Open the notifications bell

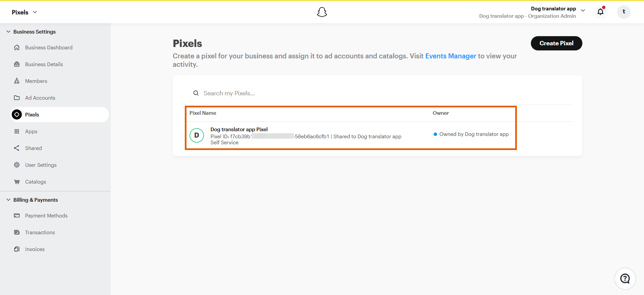[x=600, y=12]
